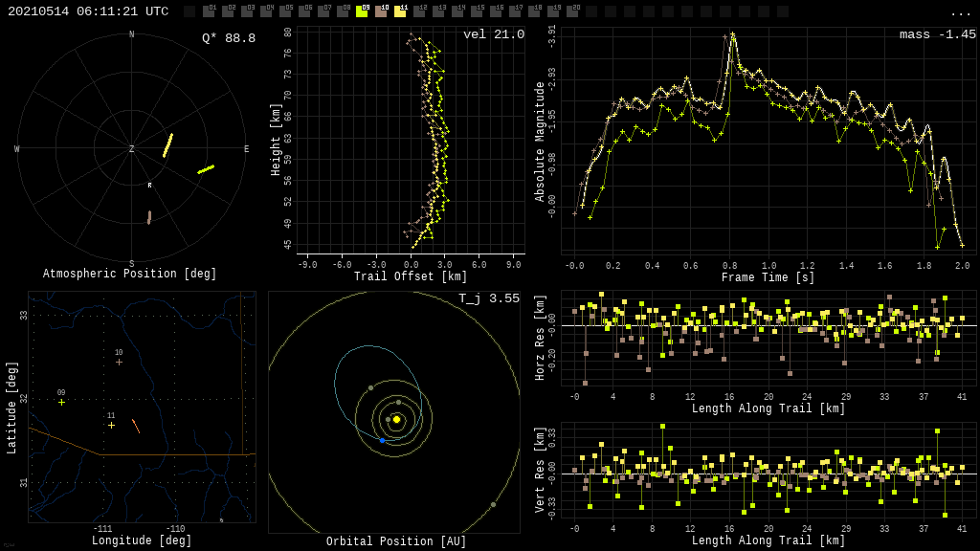Click station 09 cross marker on map
The image size is (980, 551).
tap(61, 402)
